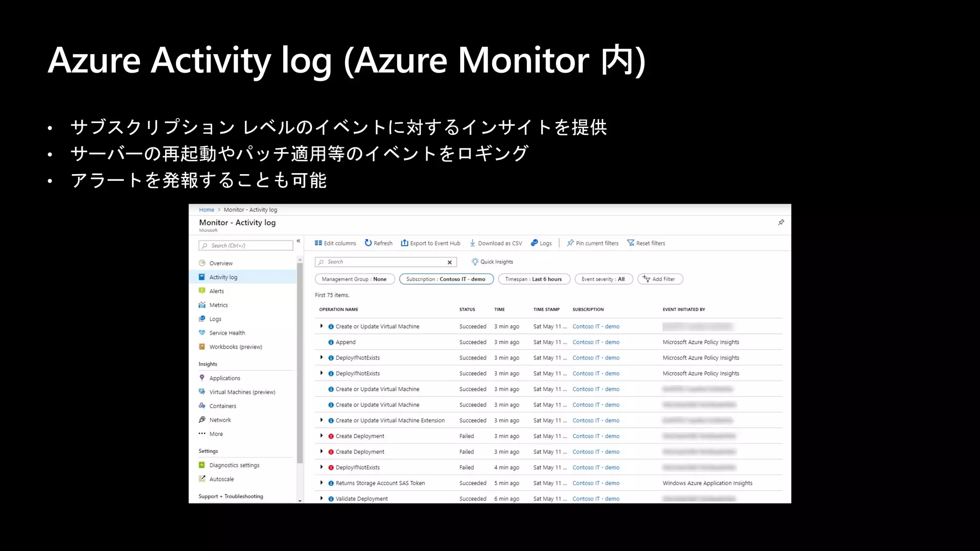The image size is (980, 551).
Task: Open the Management Group filter
Action: coord(355,279)
